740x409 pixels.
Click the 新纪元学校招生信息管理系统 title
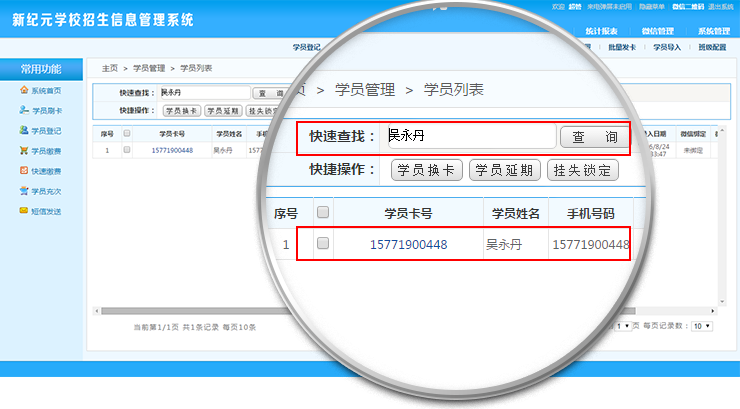[102, 20]
